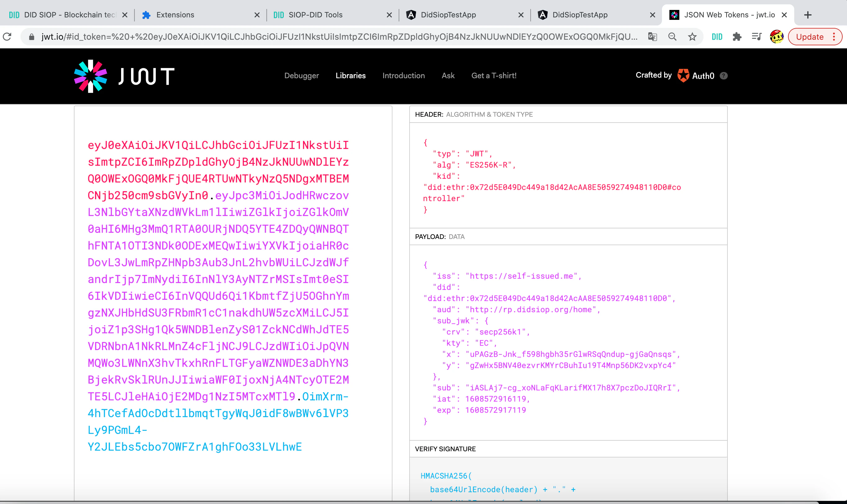
Task: Click the header JSON "alg": "ES256K-R" line
Action: (x=474, y=165)
